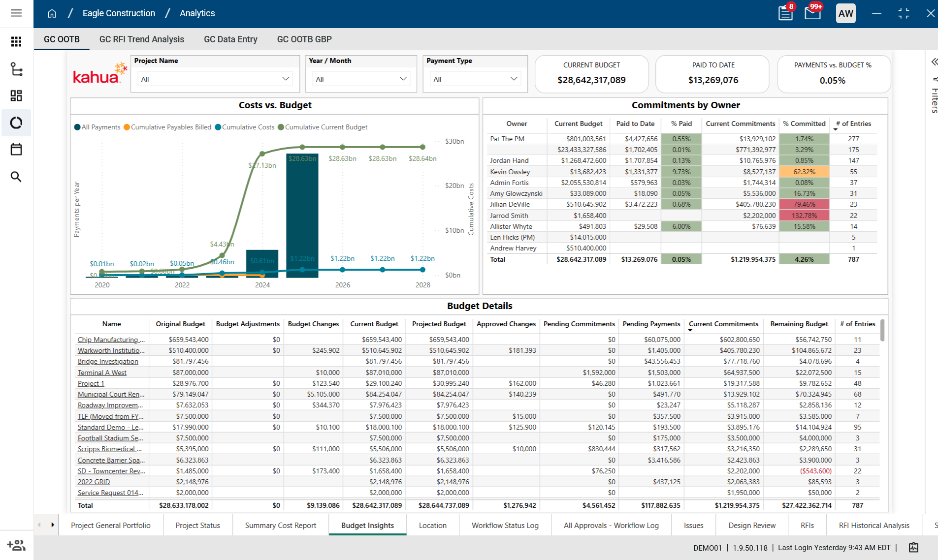Open the dashboard tiles icon

[x=16, y=95]
